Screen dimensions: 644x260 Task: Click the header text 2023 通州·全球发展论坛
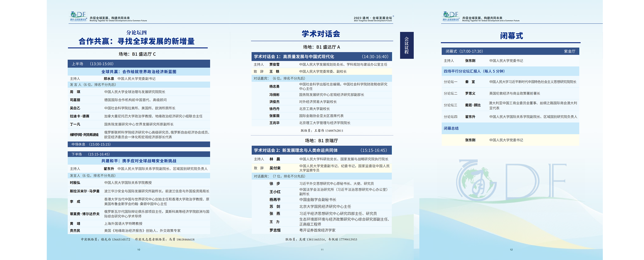click(x=373, y=18)
